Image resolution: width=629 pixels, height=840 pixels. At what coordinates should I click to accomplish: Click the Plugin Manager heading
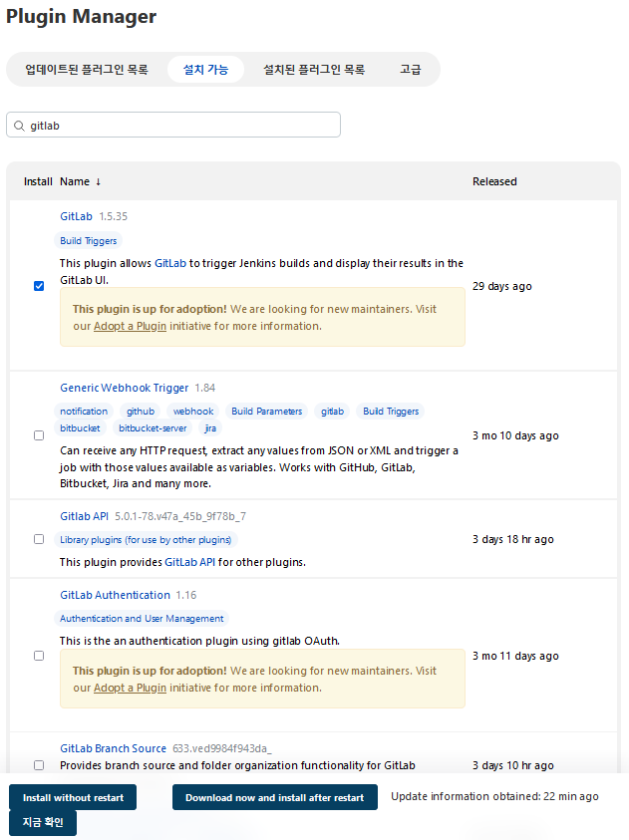81,16
